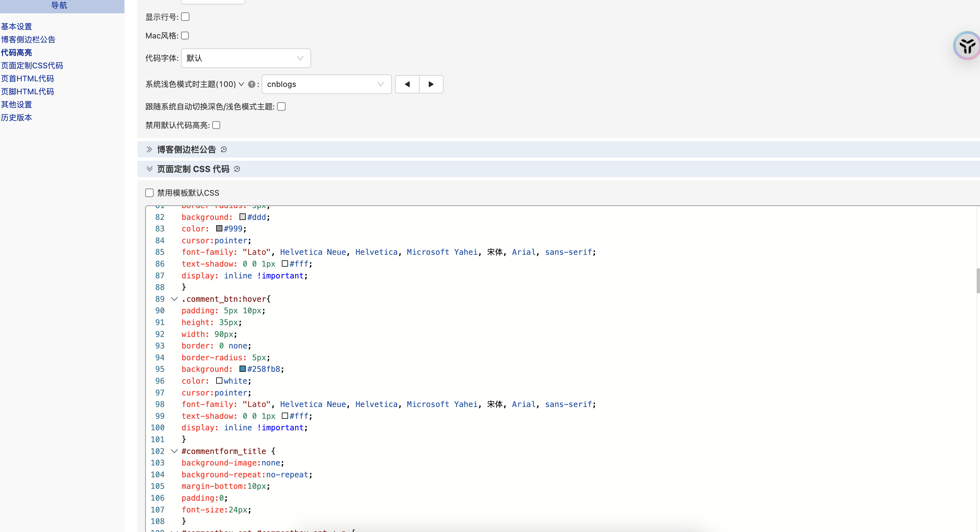Open 页脚HTML代码 from the sidebar

pos(28,91)
